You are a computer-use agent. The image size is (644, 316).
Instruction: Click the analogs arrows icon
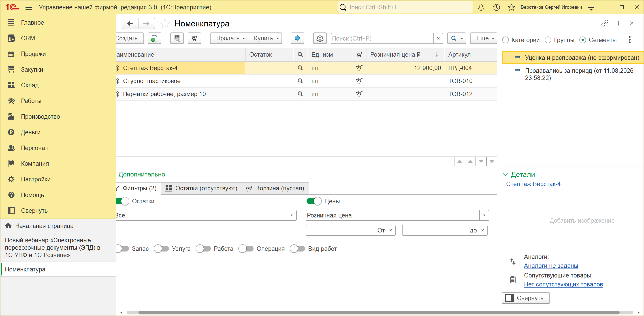pyautogui.click(x=512, y=261)
